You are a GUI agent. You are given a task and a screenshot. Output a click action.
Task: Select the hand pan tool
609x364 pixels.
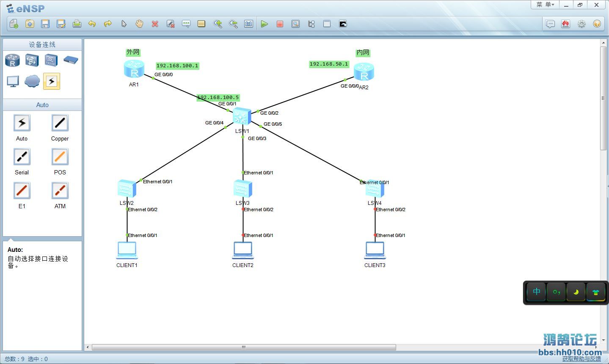[139, 24]
